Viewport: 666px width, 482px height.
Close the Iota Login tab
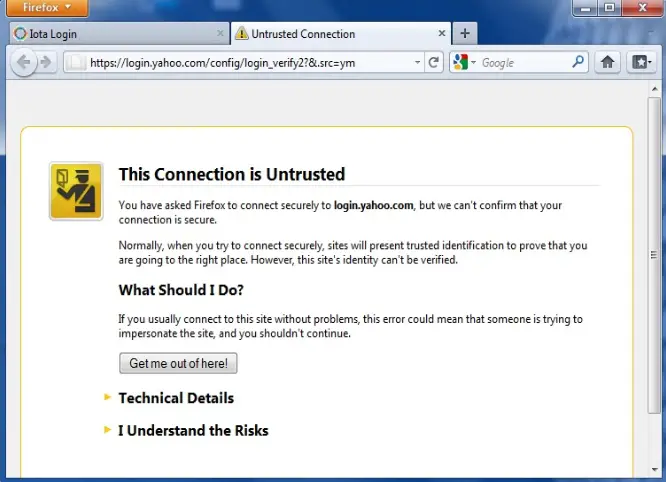pyautogui.click(x=220, y=33)
